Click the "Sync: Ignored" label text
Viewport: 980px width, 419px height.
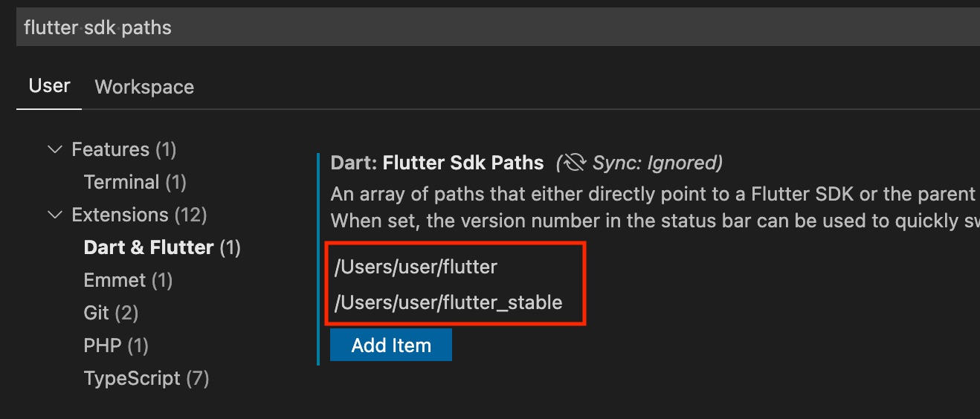click(657, 163)
